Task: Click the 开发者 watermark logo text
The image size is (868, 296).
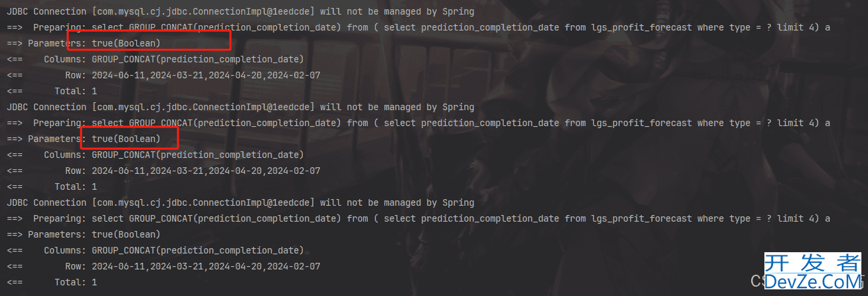Action: (x=814, y=262)
